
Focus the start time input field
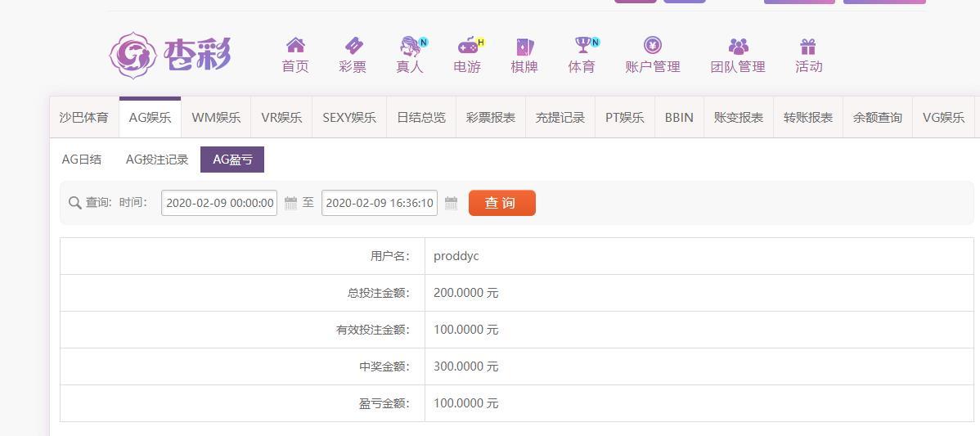(219, 203)
